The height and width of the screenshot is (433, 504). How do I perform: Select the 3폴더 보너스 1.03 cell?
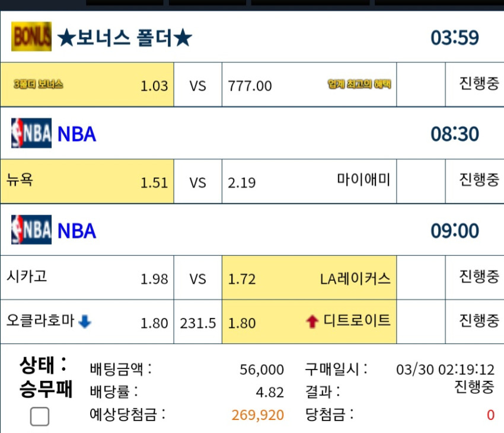coord(87,85)
